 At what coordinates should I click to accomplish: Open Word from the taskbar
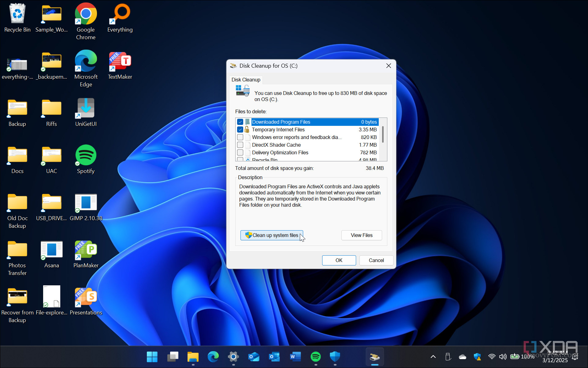(x=295, y=357)
